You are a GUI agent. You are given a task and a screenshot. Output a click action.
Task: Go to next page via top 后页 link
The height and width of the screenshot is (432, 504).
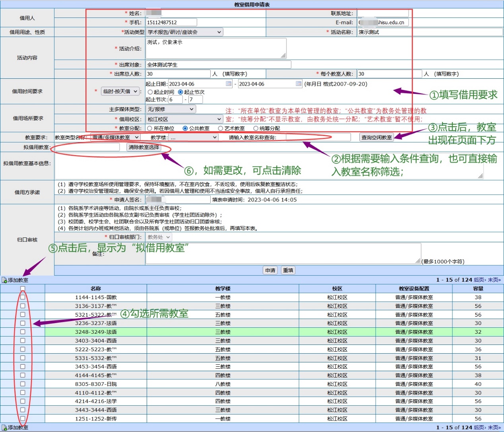tap(479, 280)
